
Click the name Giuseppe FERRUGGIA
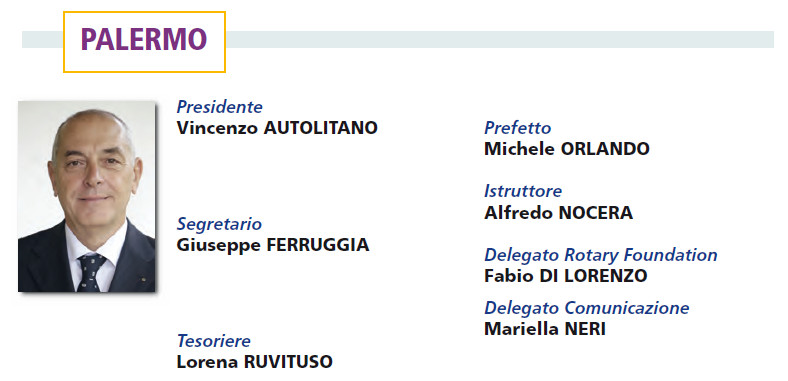coord(273,245)
